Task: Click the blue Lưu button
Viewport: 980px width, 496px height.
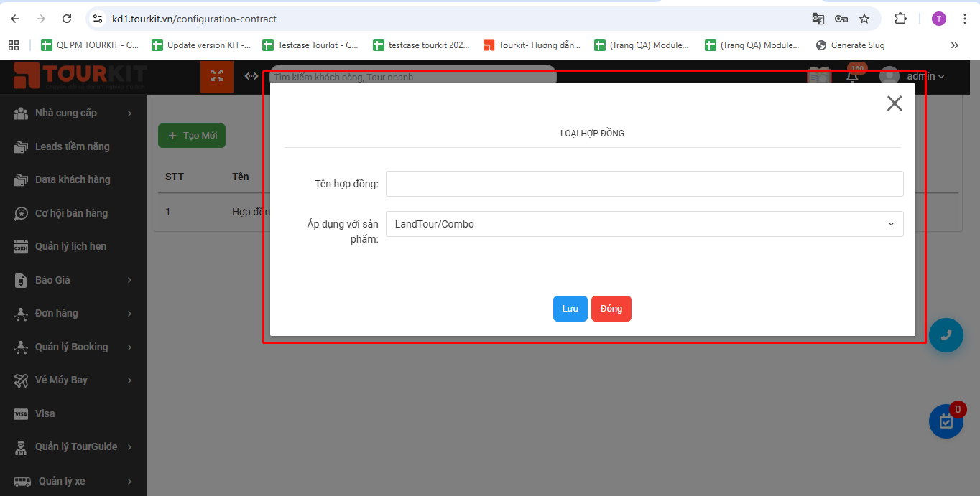Action: click(x=570, y=309)
